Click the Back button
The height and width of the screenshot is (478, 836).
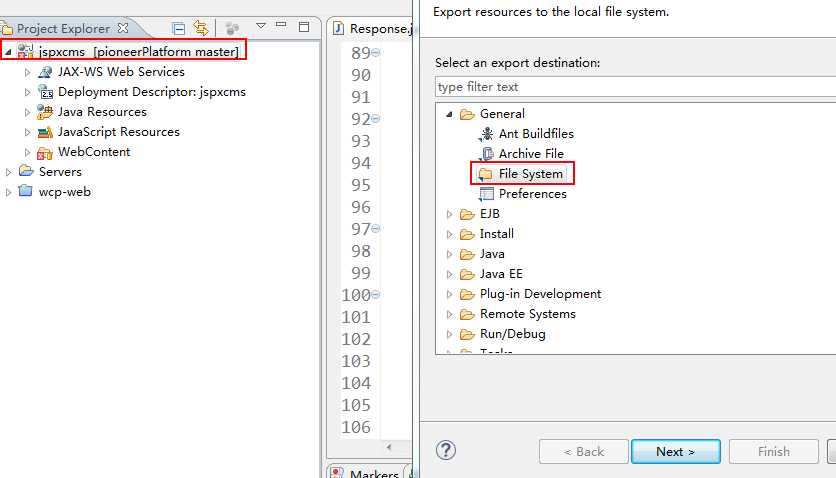(584, 451)
